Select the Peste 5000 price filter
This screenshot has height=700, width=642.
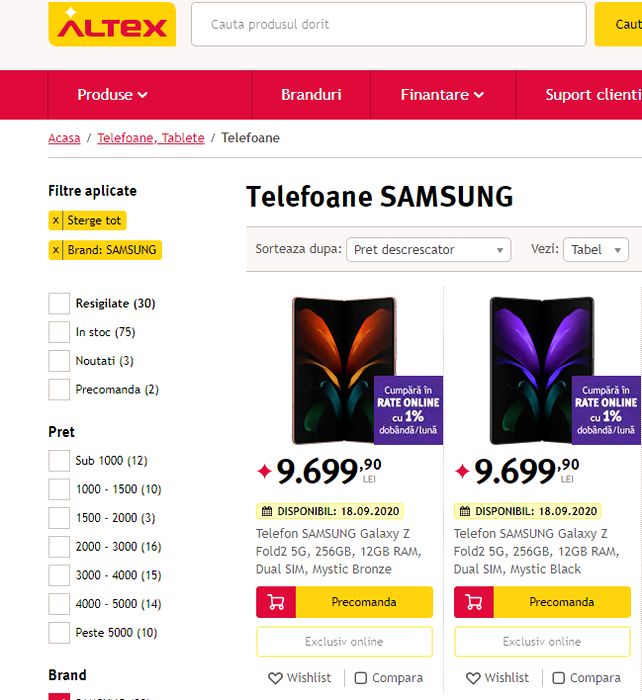(59, 632)
